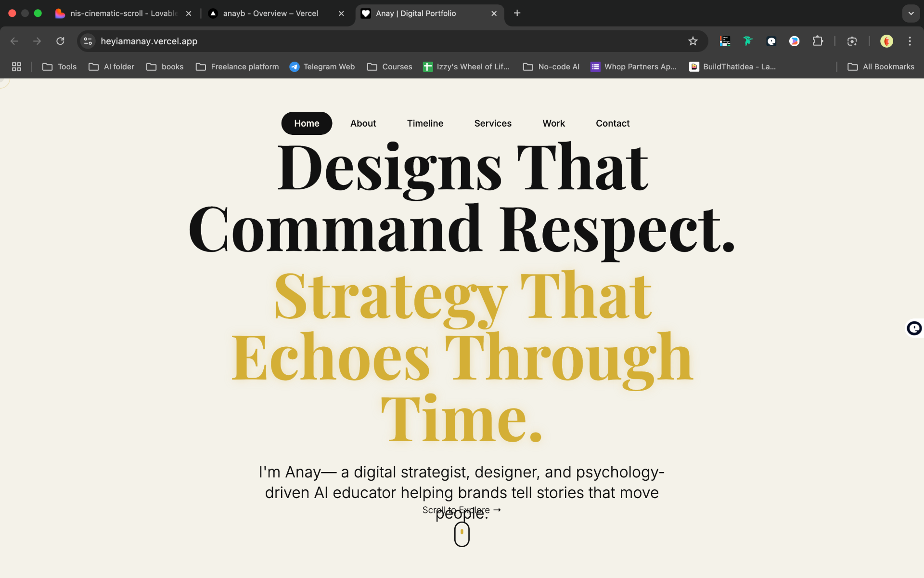924x578 pixels.
Task: Reload the current page
Action: tap(60, 41)
